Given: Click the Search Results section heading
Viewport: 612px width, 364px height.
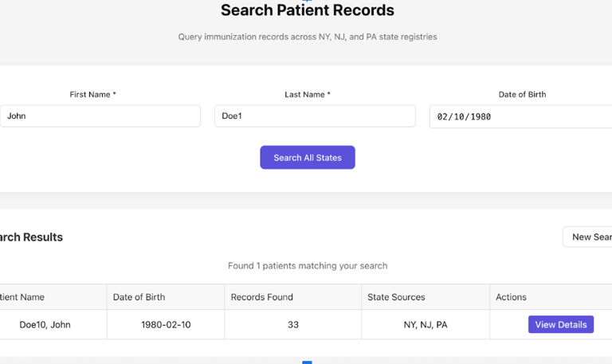Looking at the screenshot, I should pos(31,237).
